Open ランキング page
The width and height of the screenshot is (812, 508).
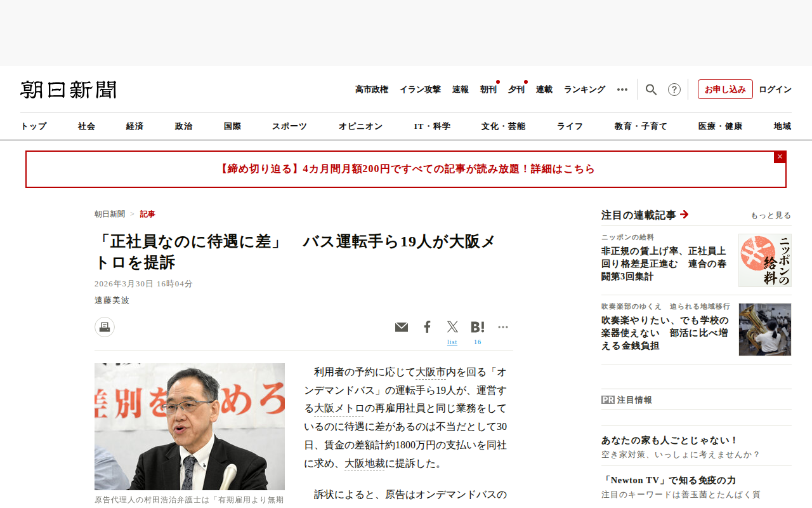tap(585, 90)
